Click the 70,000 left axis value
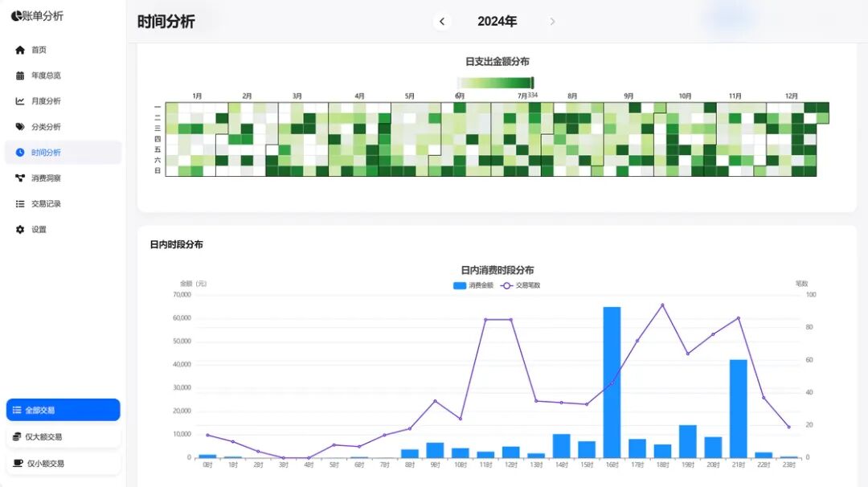Image resolution: width=868 pixels, height=487 pixels. coord(182,295)
